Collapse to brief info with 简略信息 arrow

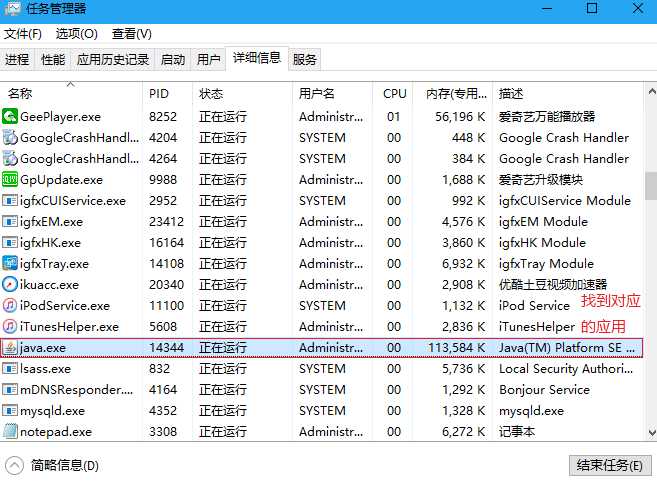point(15,465)
